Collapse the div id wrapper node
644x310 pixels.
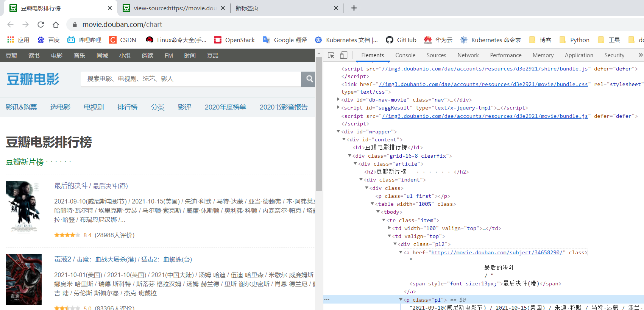point(338,132)
